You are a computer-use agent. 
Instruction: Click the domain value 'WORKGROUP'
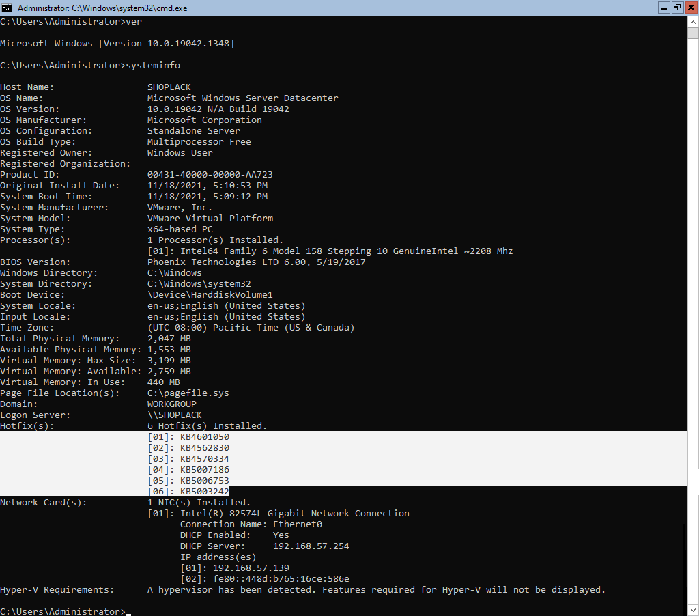point(171,404)
